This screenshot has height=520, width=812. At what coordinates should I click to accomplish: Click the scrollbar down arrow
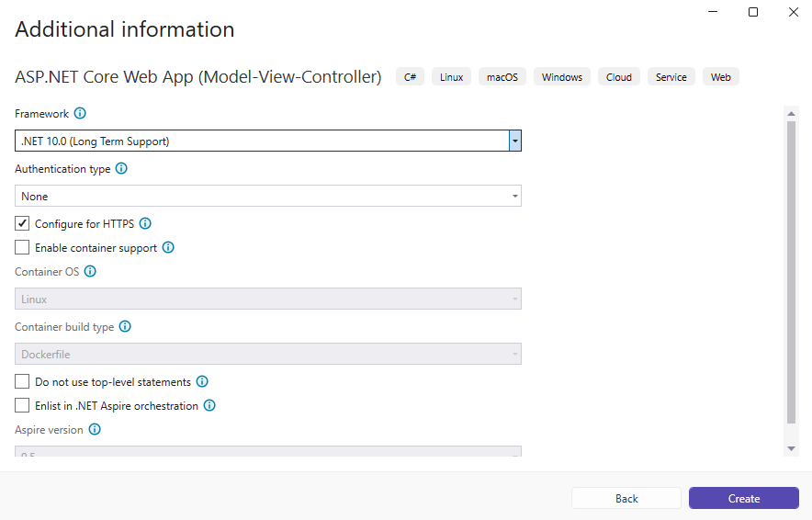(792, 447)
